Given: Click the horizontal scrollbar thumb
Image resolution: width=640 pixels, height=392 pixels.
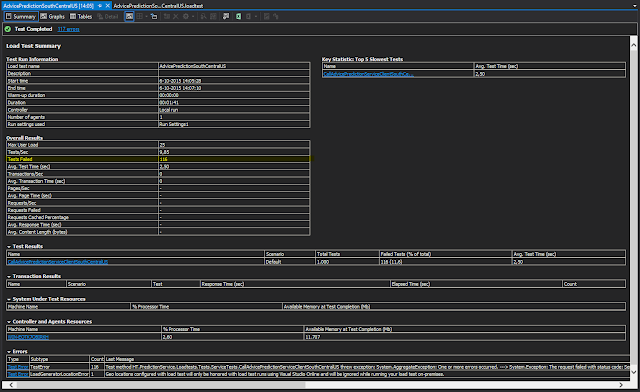Looking at the screenshot, I should (161, 385).
